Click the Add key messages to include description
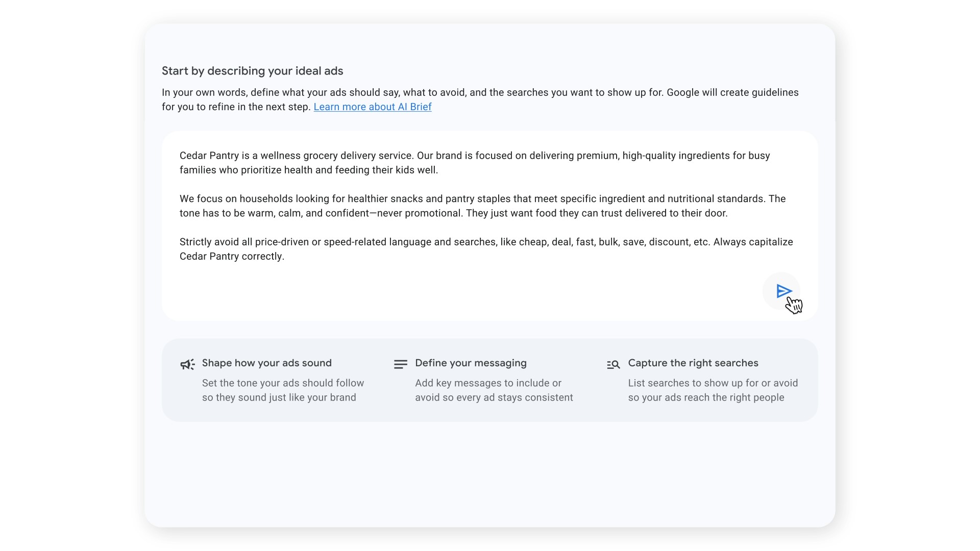The width and height of the screenshot is (980, 551). point(494,390)
